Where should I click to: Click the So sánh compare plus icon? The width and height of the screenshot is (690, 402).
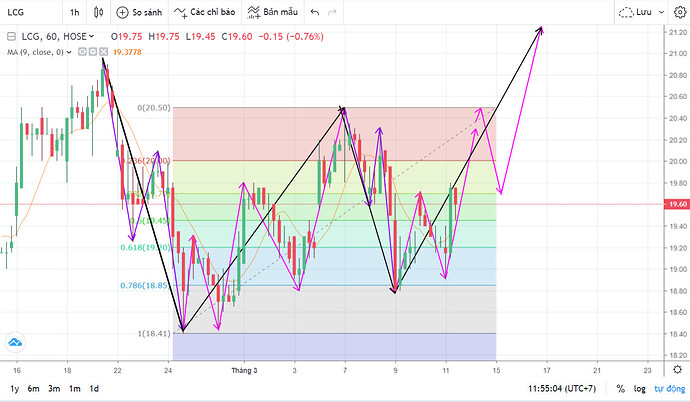(122, 12)
